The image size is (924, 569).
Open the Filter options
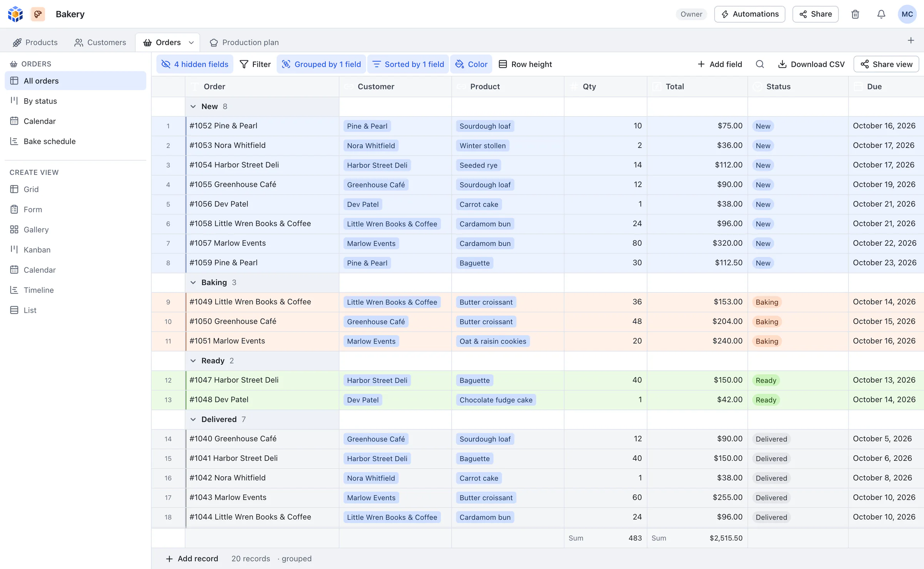tap(255, 64)
